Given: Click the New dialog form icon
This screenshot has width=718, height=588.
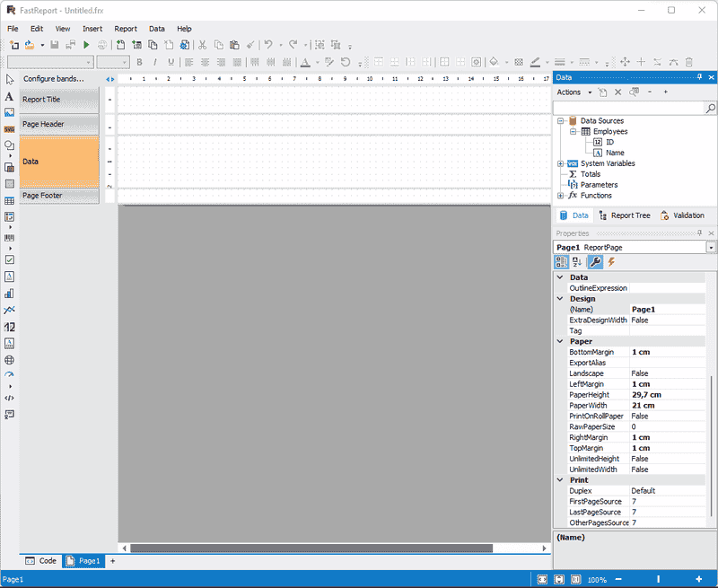Looking at the screenshot, I should coord(136,45).
